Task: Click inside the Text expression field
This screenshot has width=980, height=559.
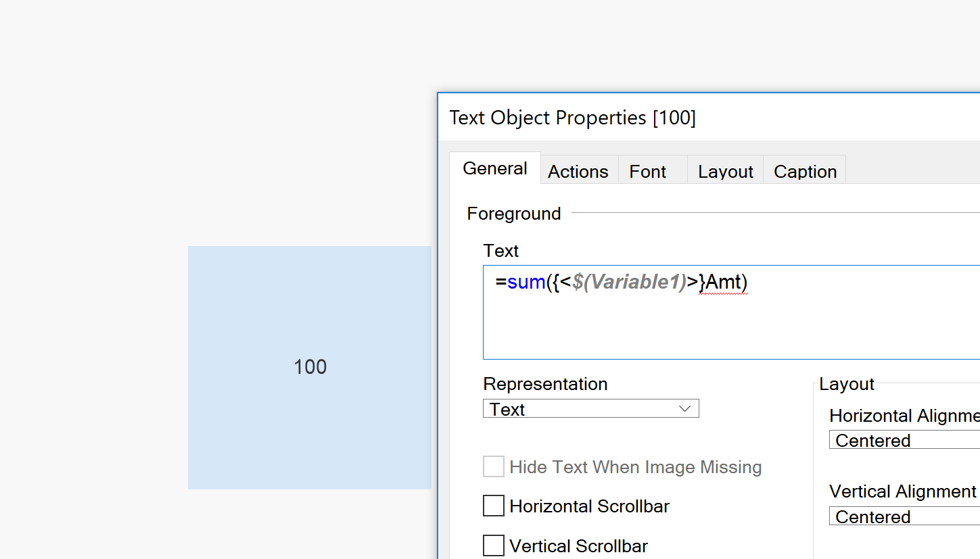Action: point(731,312)
